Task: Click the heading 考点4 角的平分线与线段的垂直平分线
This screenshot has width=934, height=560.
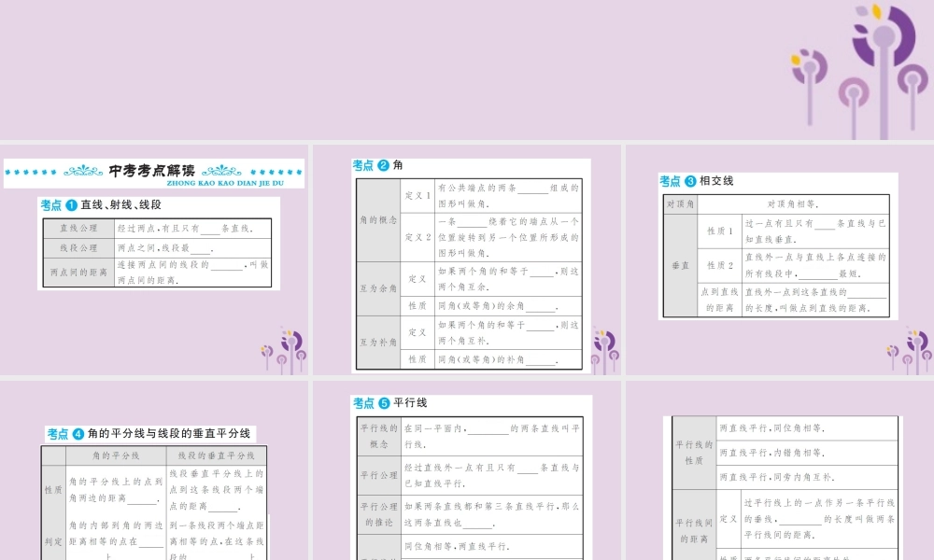Action: pyautogui.click(x=149, y=434)
